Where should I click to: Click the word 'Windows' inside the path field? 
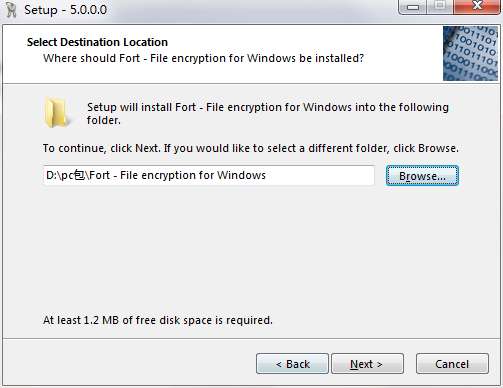coord(241,175)
